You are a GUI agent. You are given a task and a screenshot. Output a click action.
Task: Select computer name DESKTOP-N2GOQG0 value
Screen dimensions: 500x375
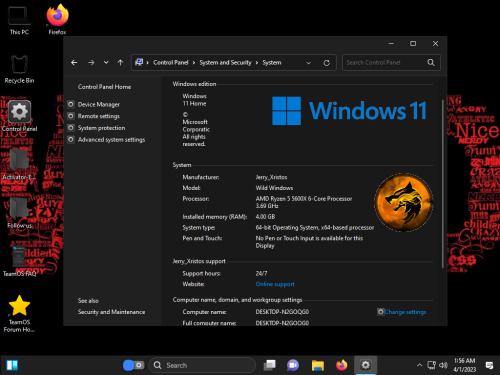pos(282,312)
